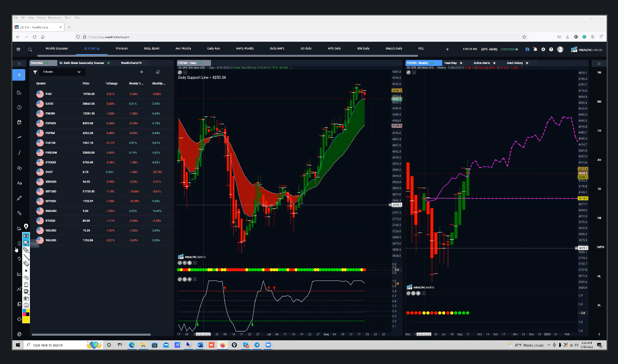Toggle the Watchlist tab green link dot
The height and width of the screenshot is (364, 618).
click(x=47, y=63)
